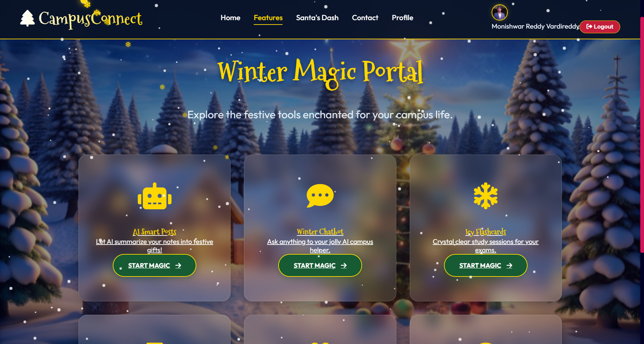The width and height of the screenshot is (644, 344).
Task: Click the username Monishwar Reddy Vardireddy
Action: coord(535,26)
